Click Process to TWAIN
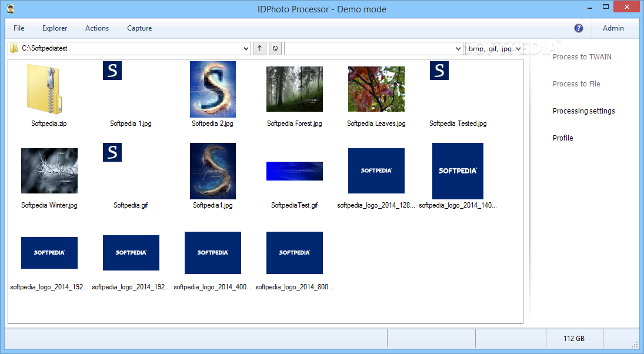 pos(582,56)
